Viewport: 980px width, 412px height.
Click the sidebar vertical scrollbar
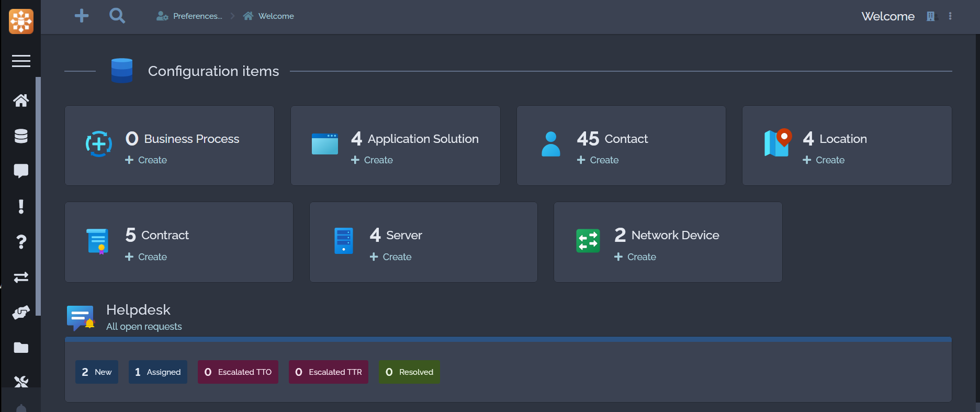click(38, 196)
